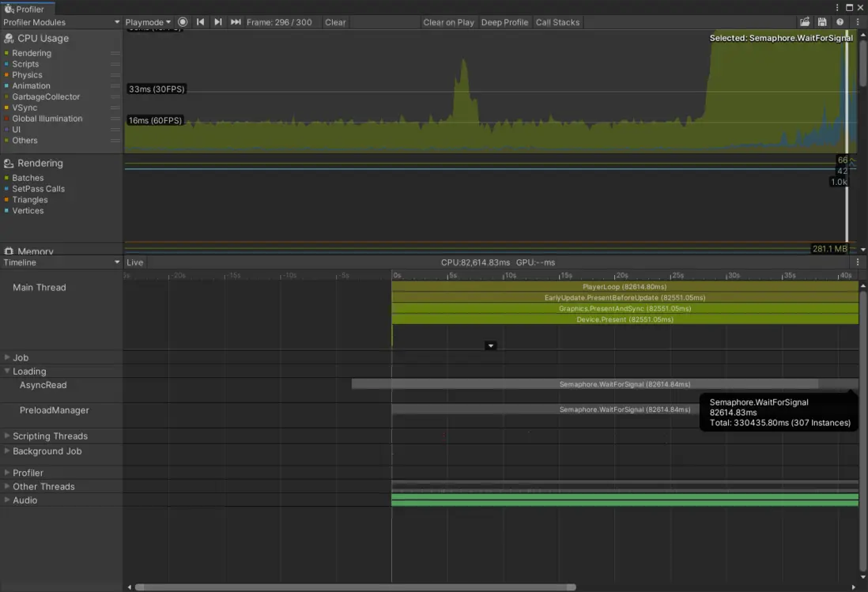The height and width of the screenshot is (592, 868).
Task: Open the Timeline view dropdown
Action: tap(62, 262)
